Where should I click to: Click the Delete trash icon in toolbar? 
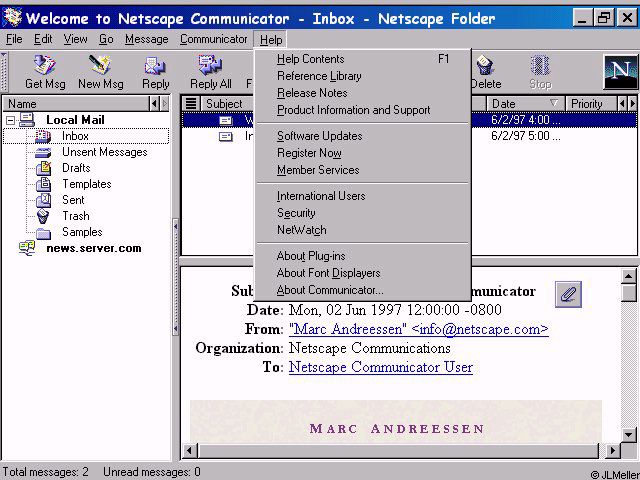[x=485, y=66]
